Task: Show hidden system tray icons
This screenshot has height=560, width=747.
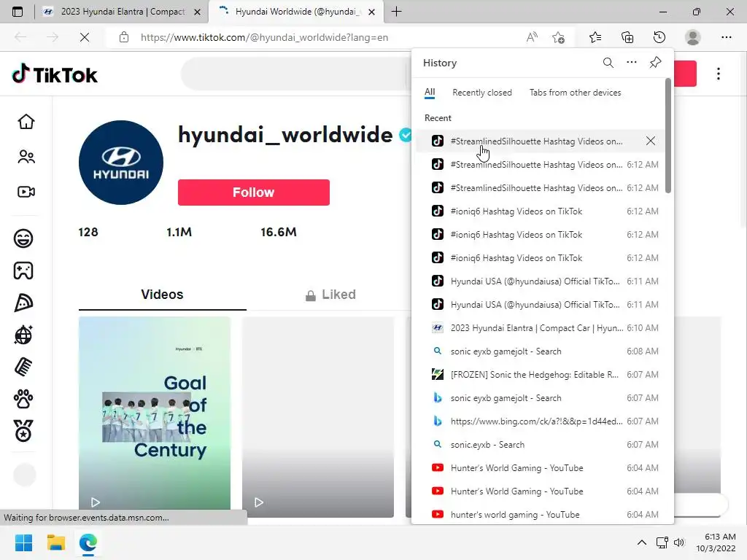Action: click(x=642, y=542)
